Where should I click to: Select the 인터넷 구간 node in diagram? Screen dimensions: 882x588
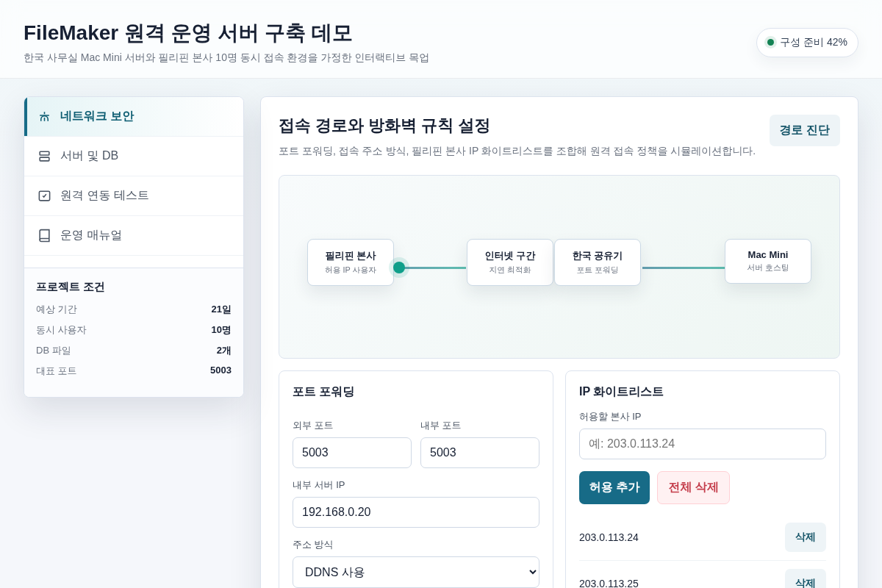click(510, 262)
